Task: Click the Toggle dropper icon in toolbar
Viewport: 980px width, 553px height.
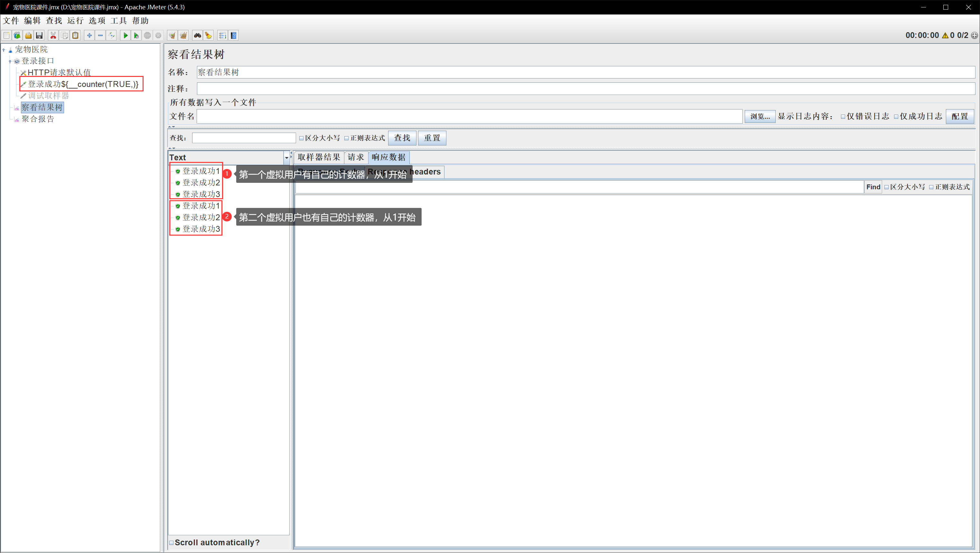Action: click(111, 35)
